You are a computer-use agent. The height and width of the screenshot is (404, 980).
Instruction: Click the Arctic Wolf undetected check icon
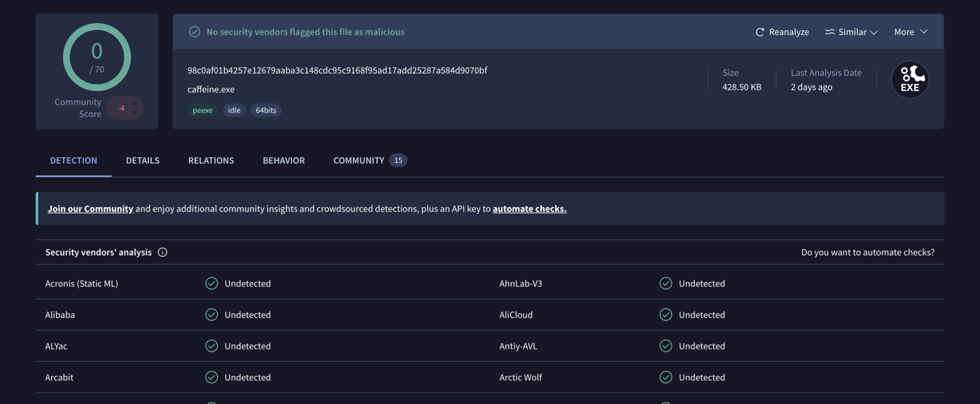pyautogui.click(x=666, y=377)
